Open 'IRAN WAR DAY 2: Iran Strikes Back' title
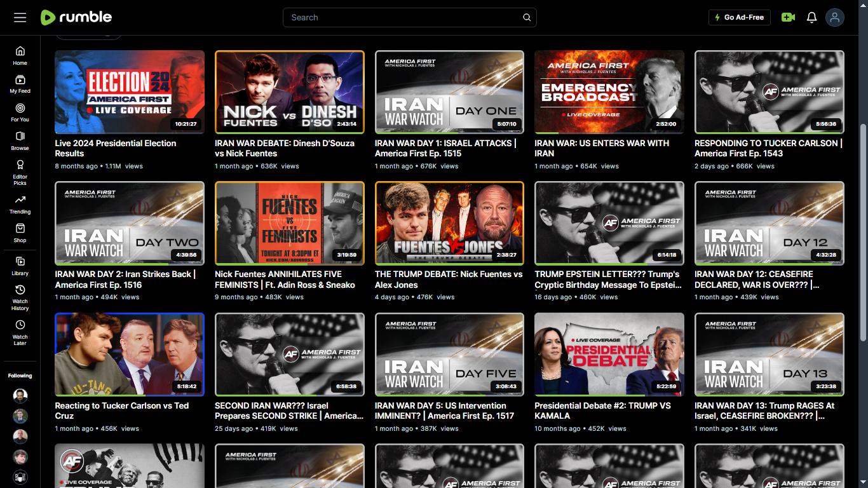Viewport: 868px width, 488px height. (125, 280)
